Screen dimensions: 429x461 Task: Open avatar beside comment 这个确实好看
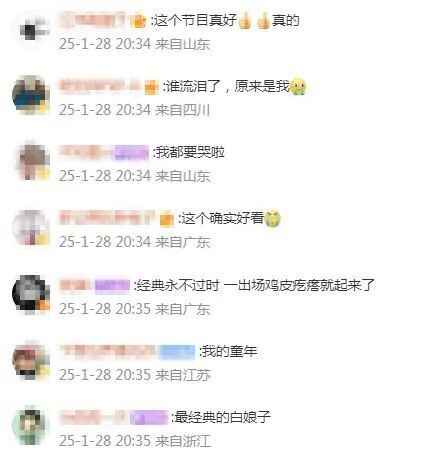[31, 227]
